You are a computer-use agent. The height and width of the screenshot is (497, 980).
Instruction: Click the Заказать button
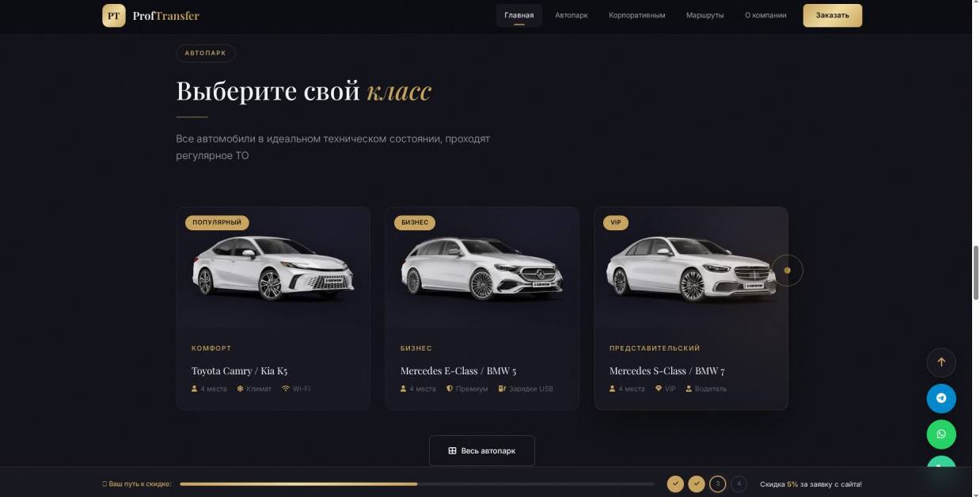(833, 15)
